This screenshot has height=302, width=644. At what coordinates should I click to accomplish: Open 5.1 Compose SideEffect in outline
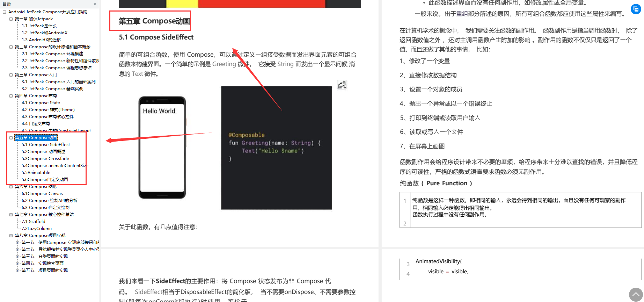tap(46, 145)
